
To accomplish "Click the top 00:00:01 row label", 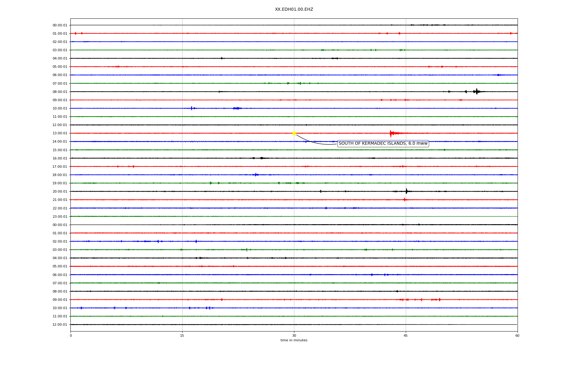I will 60,25.
